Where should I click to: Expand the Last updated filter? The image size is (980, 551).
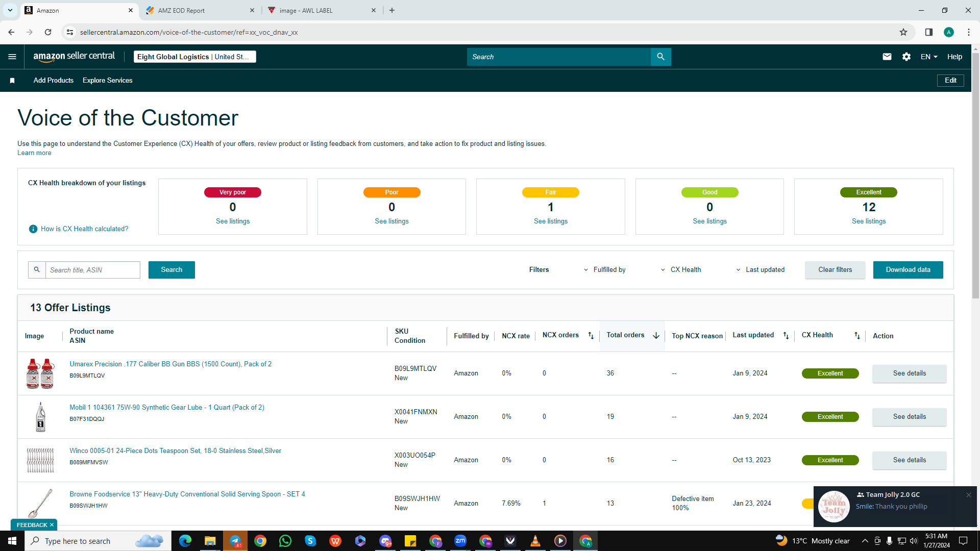click(760, 270)
